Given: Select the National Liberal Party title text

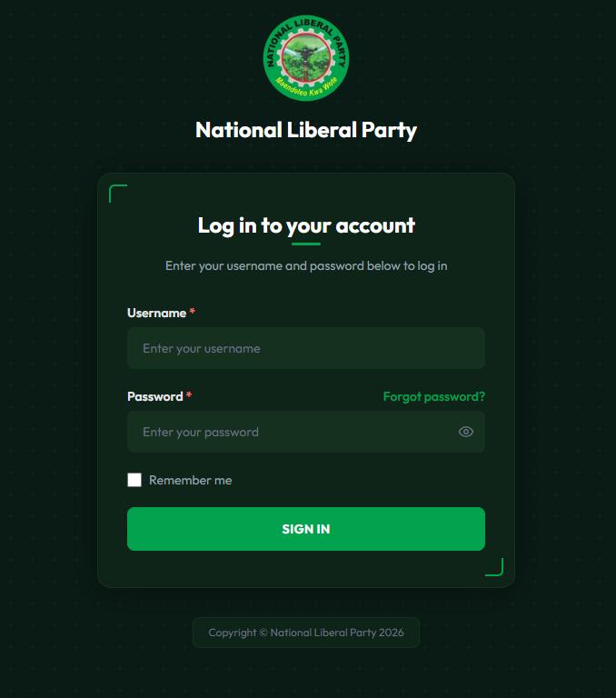Looking at the screenshot, I should click(306, 130).
